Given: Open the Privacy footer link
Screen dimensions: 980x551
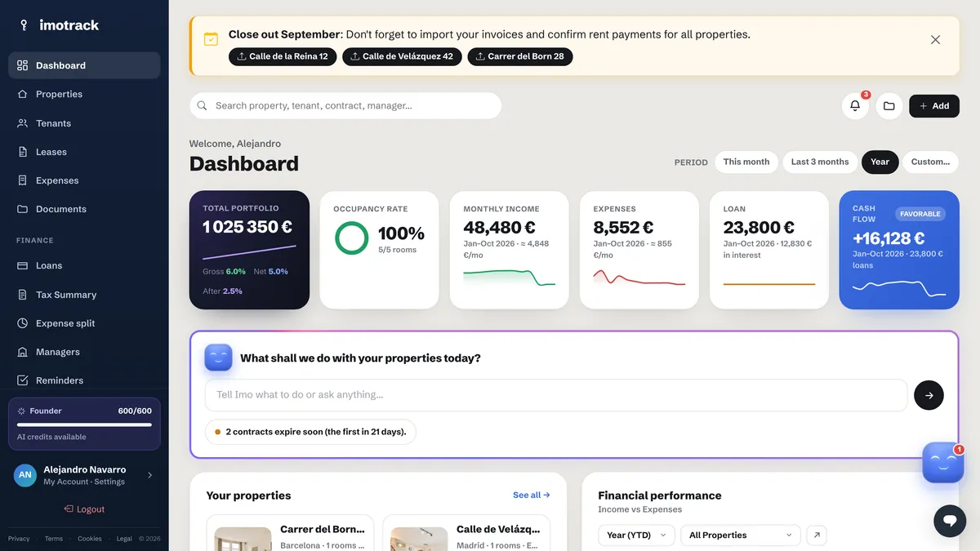Looking at the screenshot, I should click(x=19, y=539).
